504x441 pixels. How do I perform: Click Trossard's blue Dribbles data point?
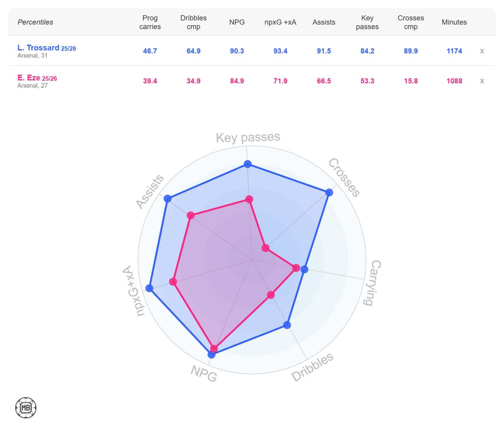pyautogui.click(x=287, y=325)
